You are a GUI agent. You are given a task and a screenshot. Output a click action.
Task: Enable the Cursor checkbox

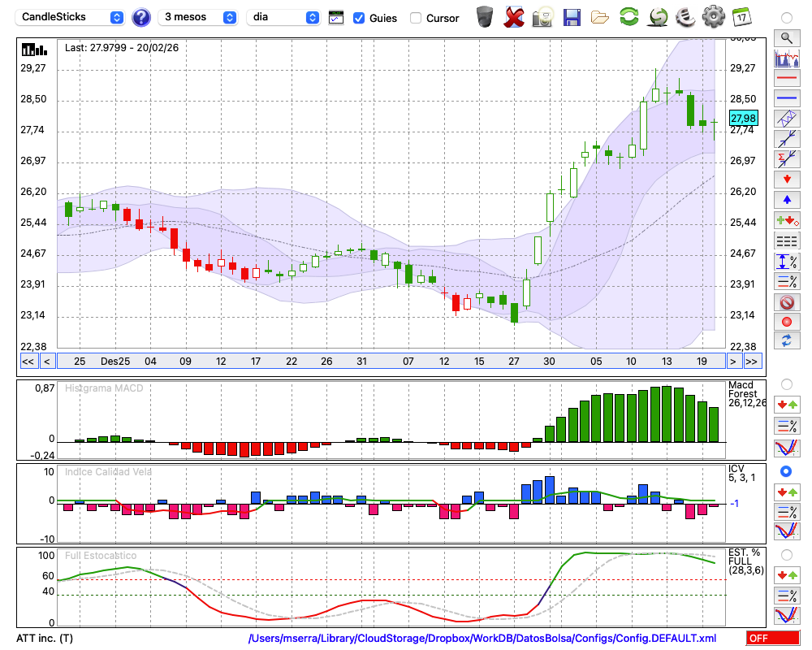pos(416,18)
